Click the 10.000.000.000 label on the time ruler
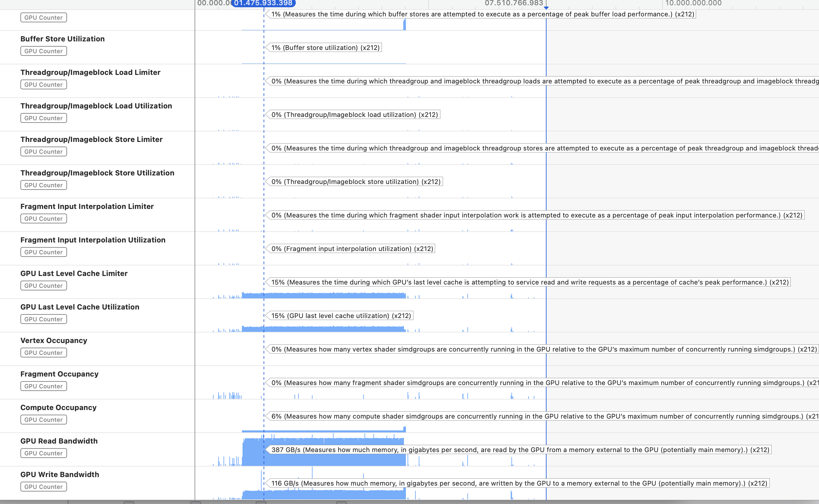 click(x=693, y=3)
